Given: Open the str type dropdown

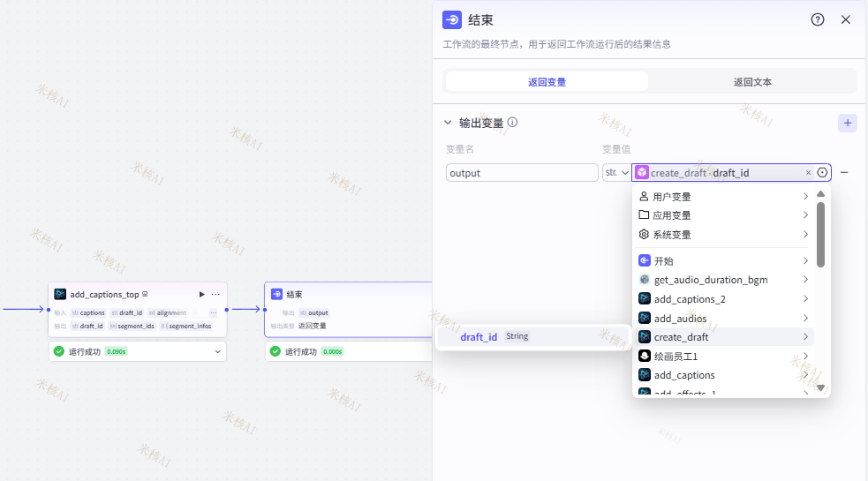Looking at the screenshot, I should pyautogui.click(x=615, y=173).
